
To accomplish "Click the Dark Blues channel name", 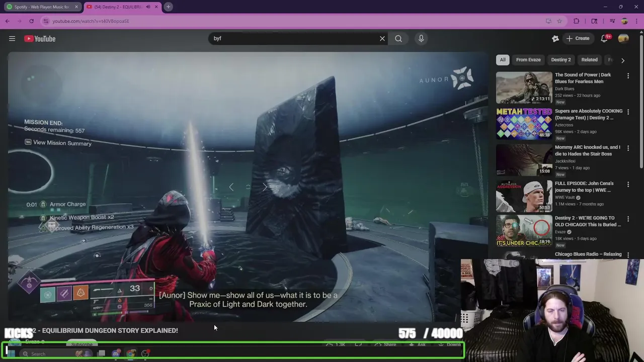I will coord(565,89).
